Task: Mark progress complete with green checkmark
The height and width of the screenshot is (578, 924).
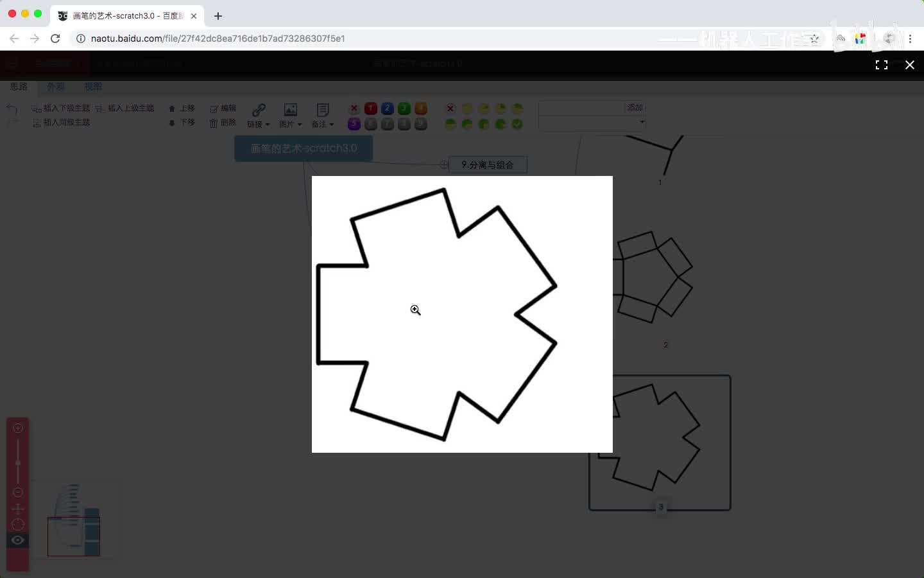Action: tap(517, 124)
